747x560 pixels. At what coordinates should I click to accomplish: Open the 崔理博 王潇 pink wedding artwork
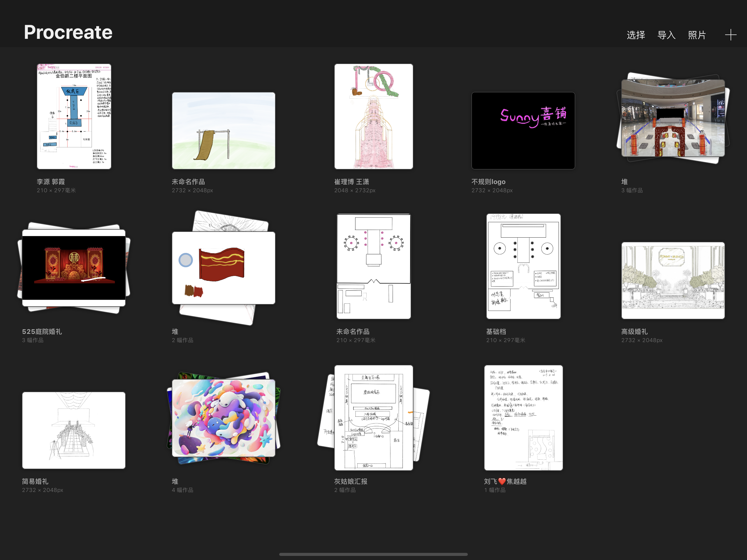(x=373, y=116)
